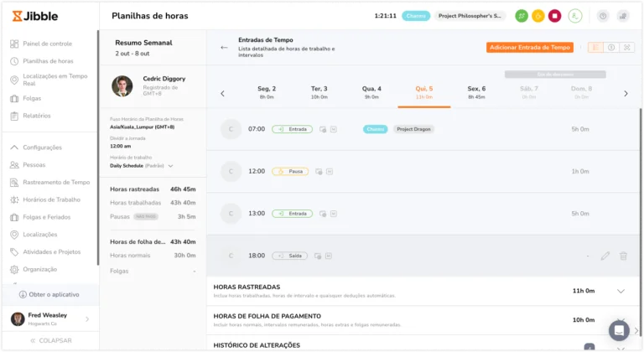Image resolution: width=644 pixels, height=352 pixels.
Task: Click the small arrow beside chat bubble
Action: (x=636, y=330)
